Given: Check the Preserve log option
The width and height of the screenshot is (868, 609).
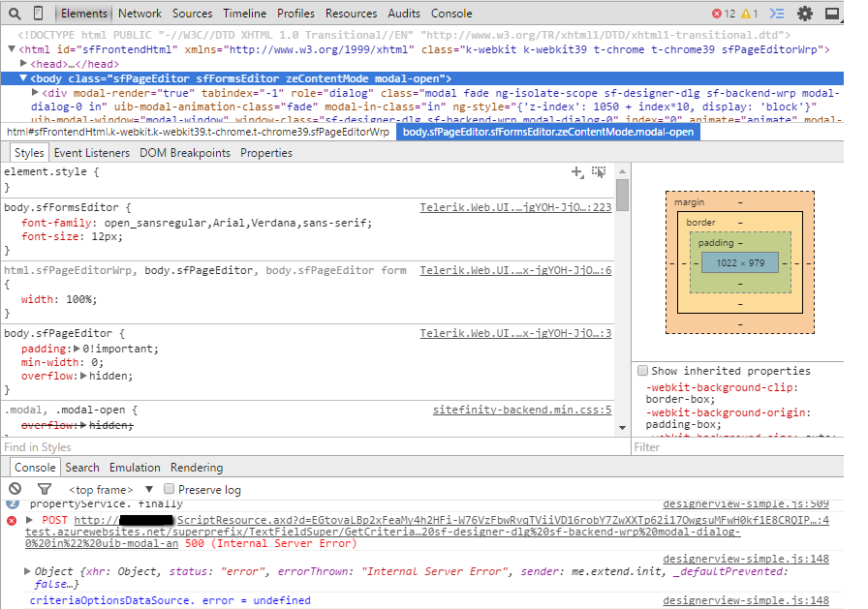Looking at the screenshot, I should [167, 489].
